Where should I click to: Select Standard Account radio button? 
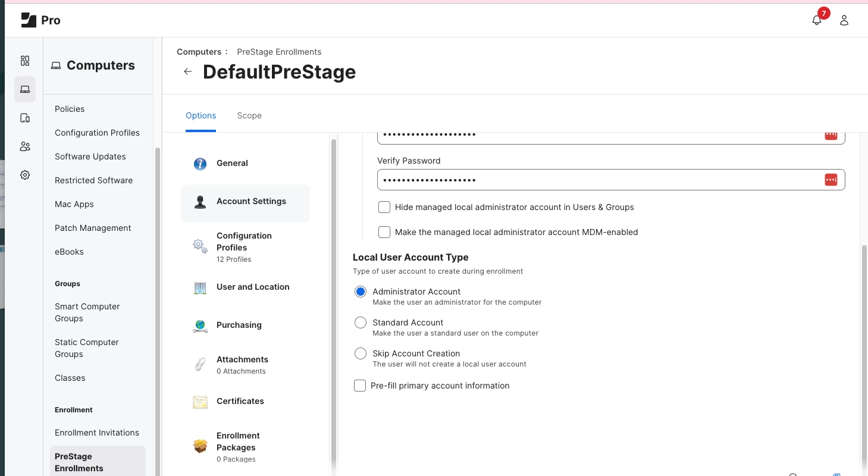click(x=361, y=322)
